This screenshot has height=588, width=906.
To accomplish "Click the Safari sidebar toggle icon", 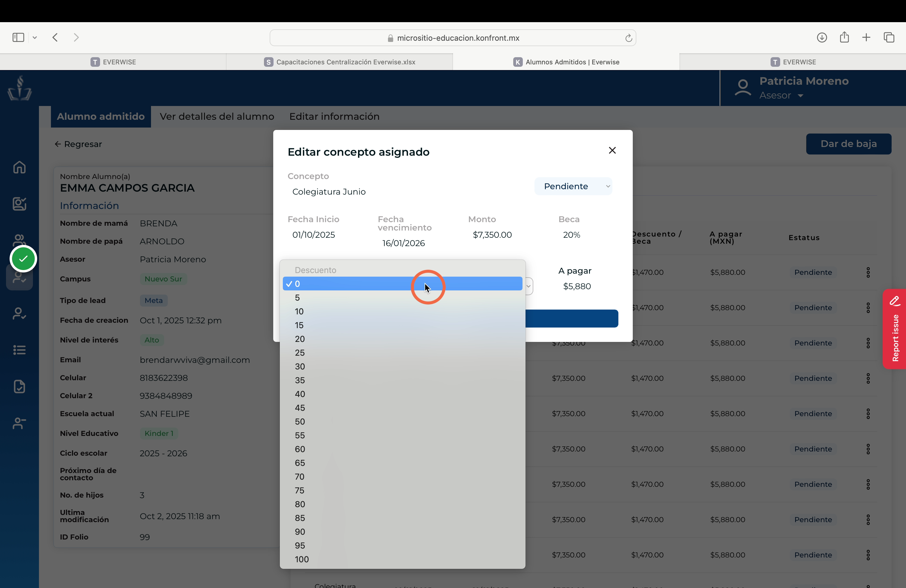I will (x=18, y=37).
